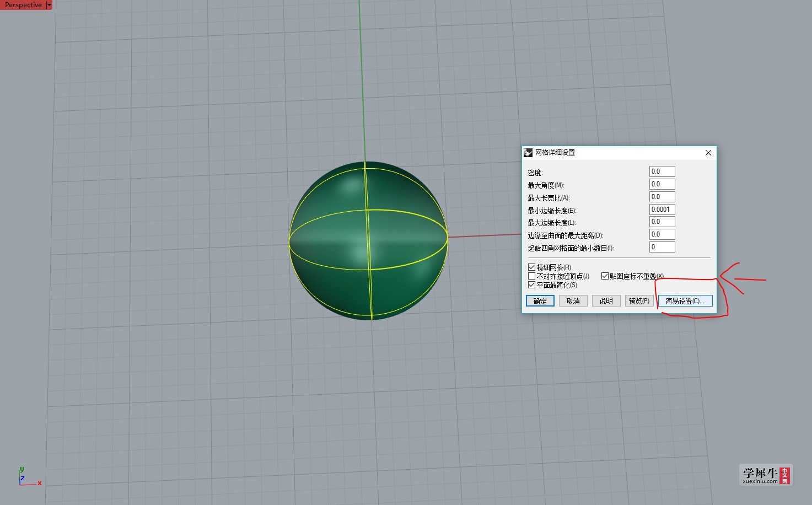This screenshot has width=812, height=505.
Task: Switch to 简易设置(C)... simple settings
Action: 685,301
